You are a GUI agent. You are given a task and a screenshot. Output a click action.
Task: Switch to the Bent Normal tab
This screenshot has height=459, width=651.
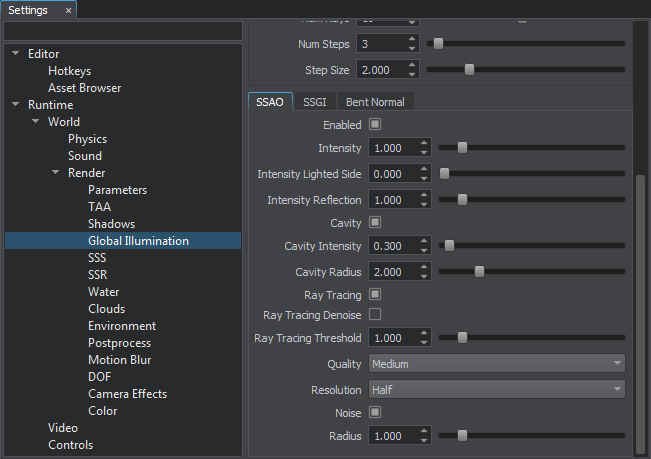[x=375, y=102]
